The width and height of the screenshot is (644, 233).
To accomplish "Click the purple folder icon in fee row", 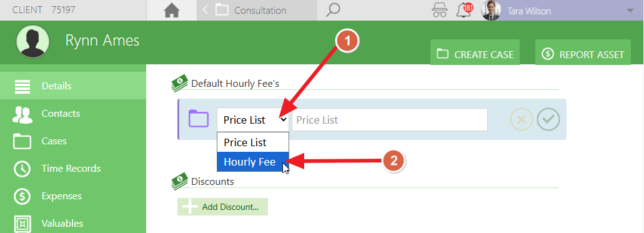I will pos(199,119).
